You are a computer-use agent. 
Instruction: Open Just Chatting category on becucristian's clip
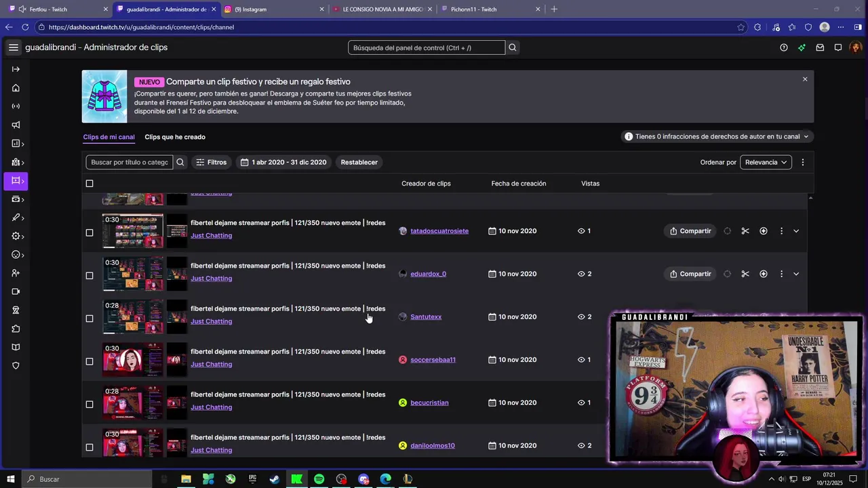[x=211, y=407]
